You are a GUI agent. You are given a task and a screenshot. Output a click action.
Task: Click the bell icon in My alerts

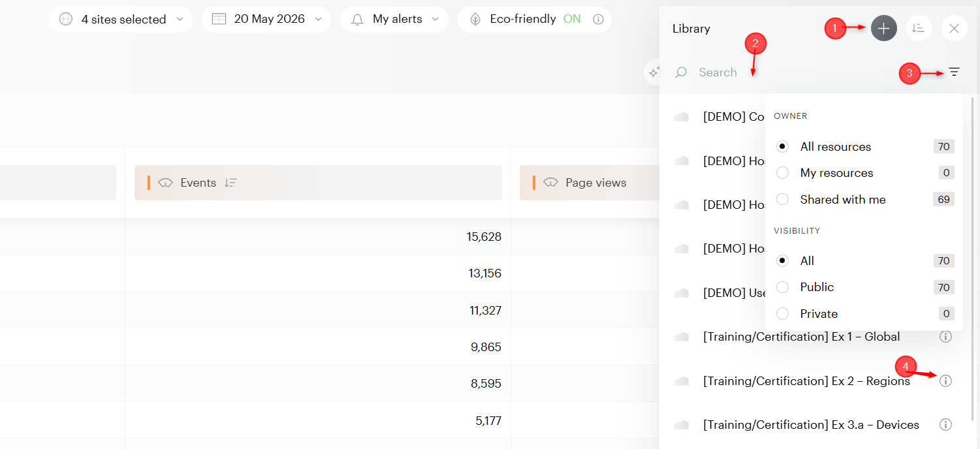(x=357, y=20)
